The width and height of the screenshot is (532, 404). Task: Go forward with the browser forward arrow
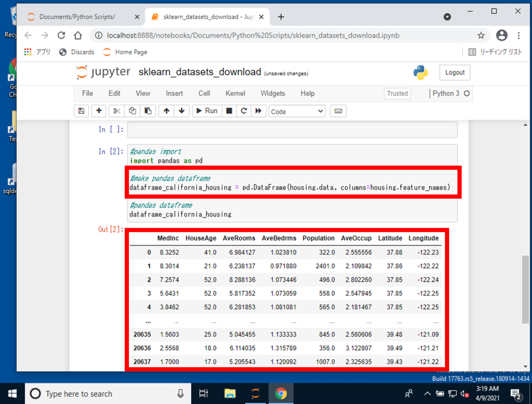44,35
